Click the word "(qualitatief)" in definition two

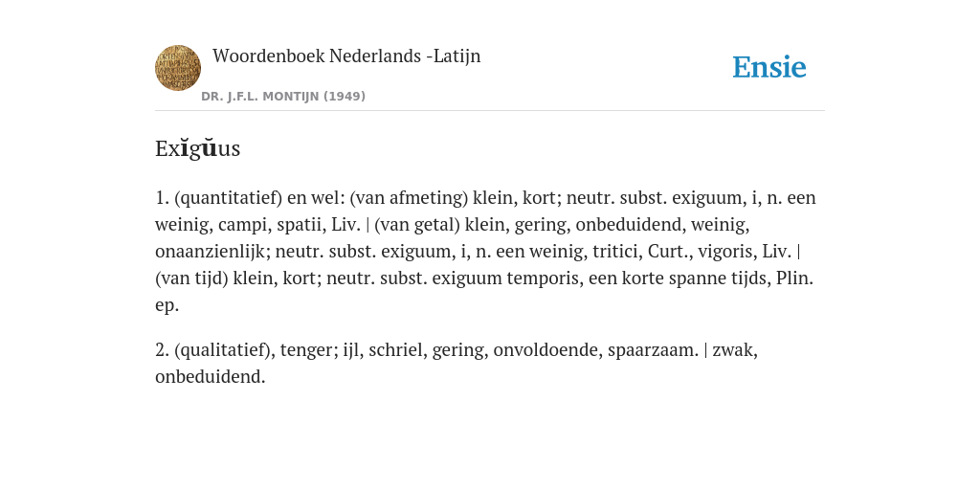(x=224, y=350)
